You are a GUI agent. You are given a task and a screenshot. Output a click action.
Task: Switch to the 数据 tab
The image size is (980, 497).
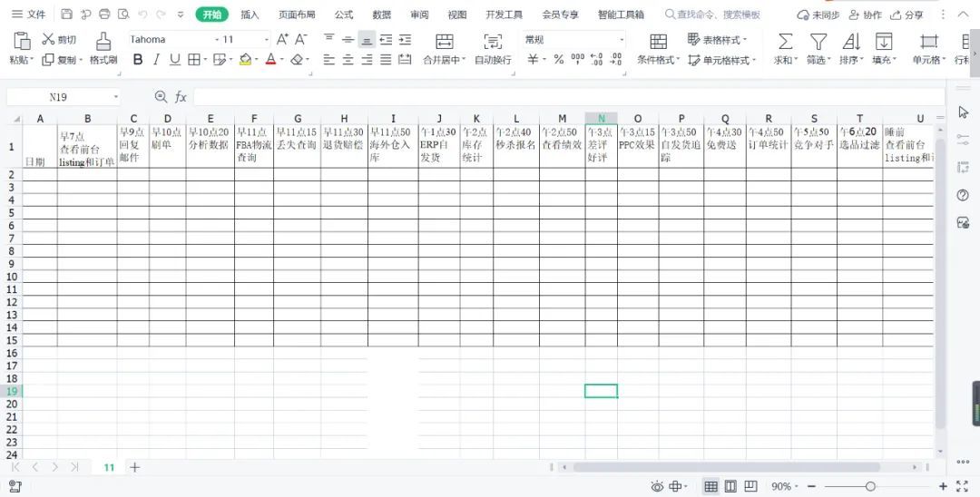(x=381, y=15)
